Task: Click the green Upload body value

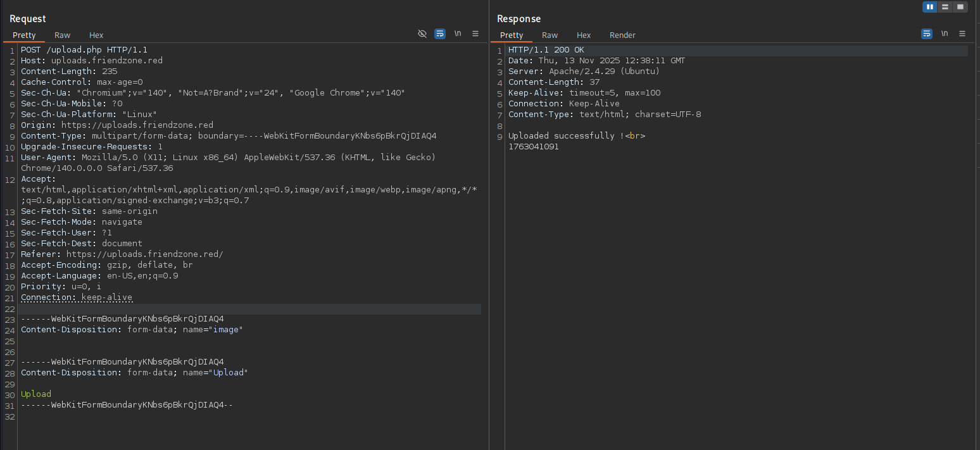Action: tap(36, 394)
